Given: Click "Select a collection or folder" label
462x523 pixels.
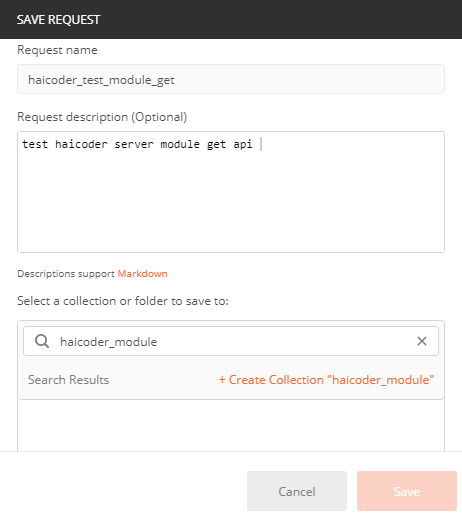Looking at the screenshot, I should click(x=123, y=301).
